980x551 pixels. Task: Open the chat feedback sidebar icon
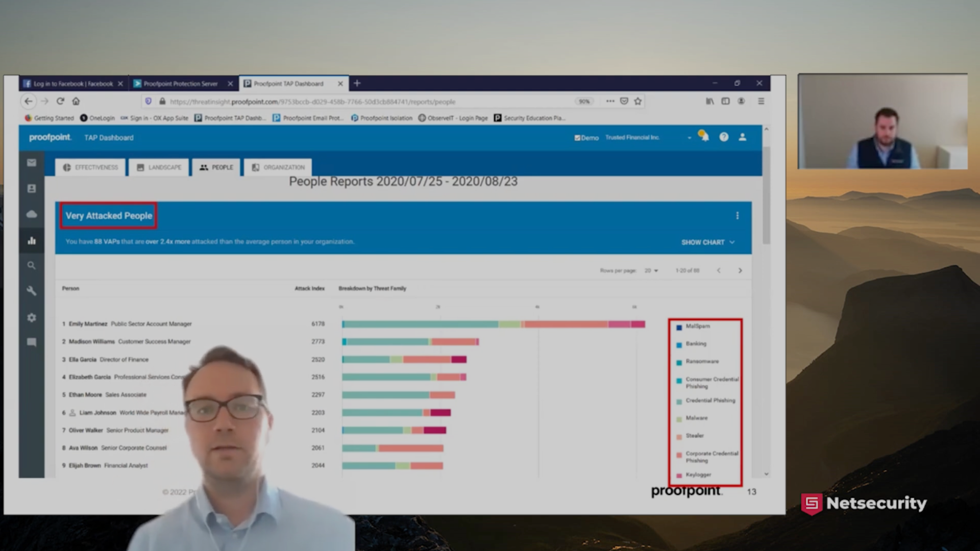point(32,342)
